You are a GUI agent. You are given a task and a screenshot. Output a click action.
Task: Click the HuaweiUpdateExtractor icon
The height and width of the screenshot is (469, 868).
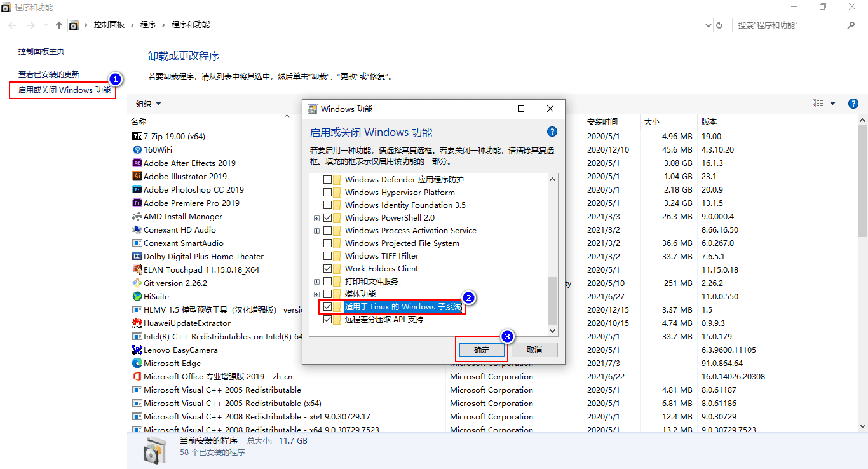click(x=137, y=323)
